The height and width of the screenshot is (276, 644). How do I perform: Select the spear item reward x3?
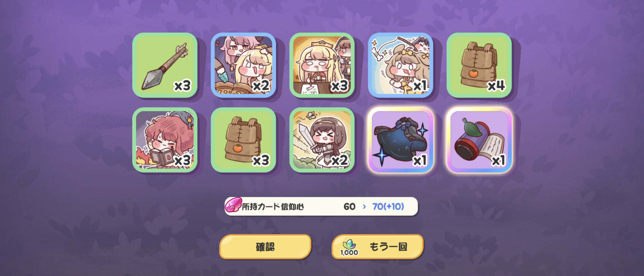(x=165, y=65)
